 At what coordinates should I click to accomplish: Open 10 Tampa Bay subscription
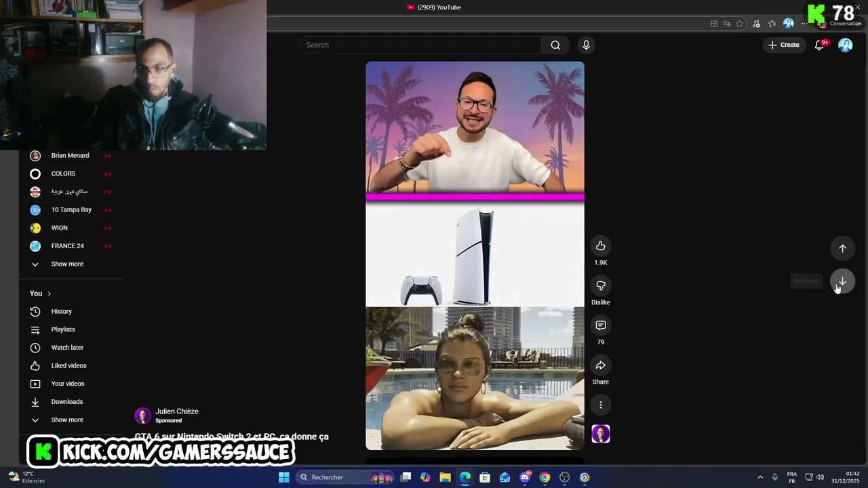[x=71, y=209]
